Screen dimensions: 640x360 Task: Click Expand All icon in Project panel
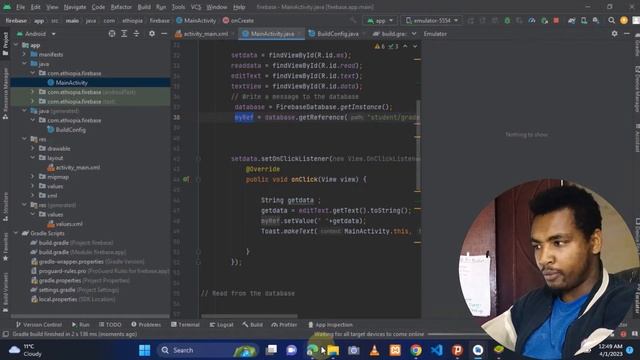tap(124, 34)
